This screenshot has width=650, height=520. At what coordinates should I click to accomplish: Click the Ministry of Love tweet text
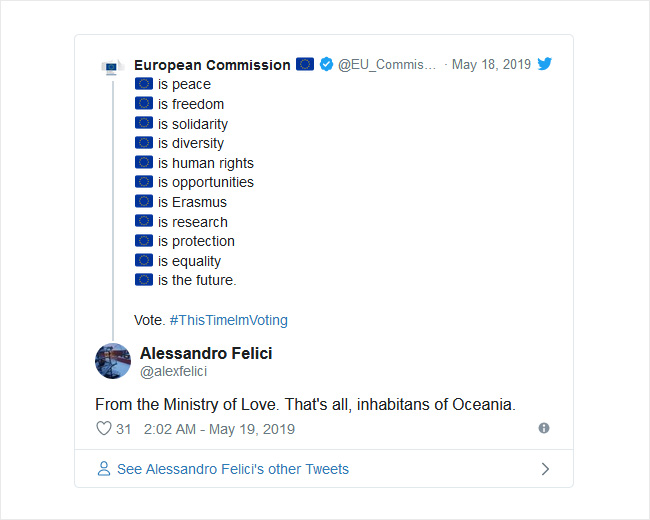tap(306, 404)
